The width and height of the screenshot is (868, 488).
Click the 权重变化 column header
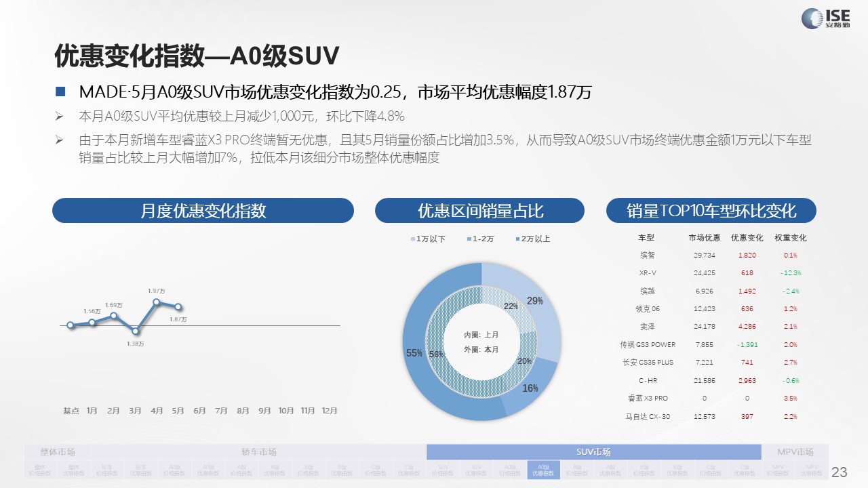791,238
